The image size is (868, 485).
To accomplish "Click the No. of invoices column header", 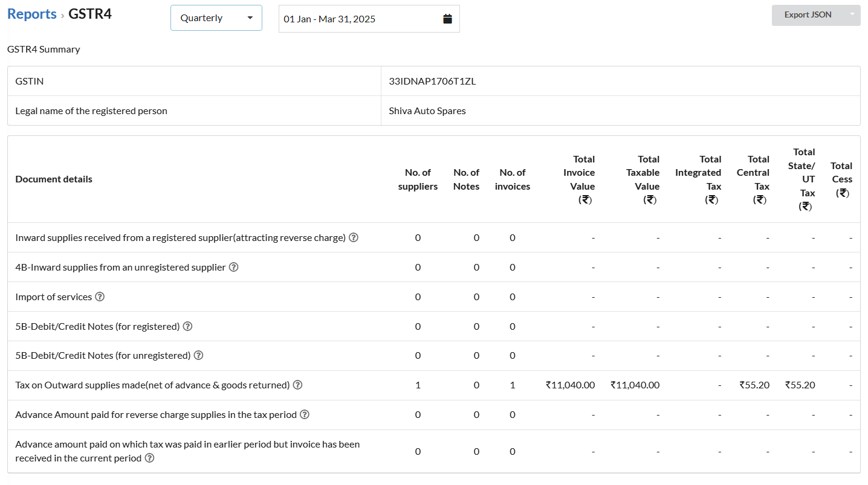I will pyautogui.click(x=513, y=179).
